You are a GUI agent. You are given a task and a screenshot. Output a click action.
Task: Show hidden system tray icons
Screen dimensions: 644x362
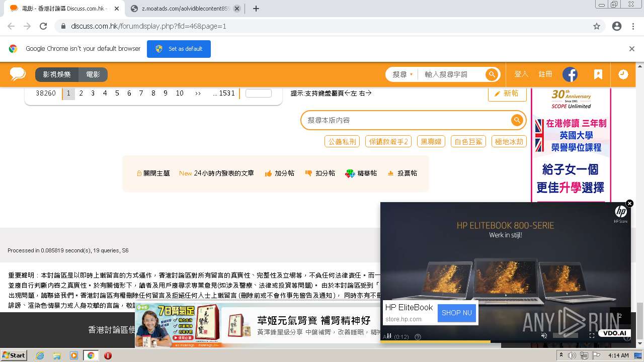[x=561, y=355]
